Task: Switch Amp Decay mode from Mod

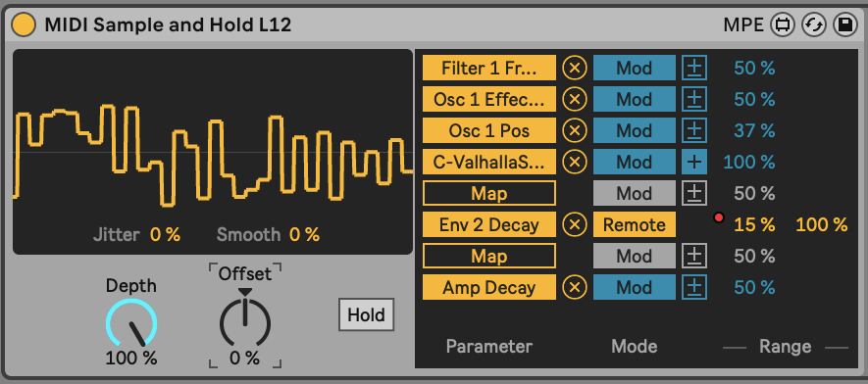Action: tap(635, 287)
